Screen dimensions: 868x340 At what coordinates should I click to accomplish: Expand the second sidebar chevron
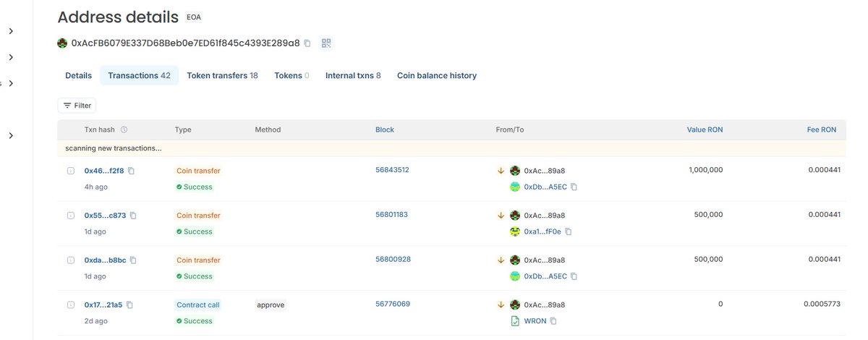pyautogui.click(x=11, y=57)
